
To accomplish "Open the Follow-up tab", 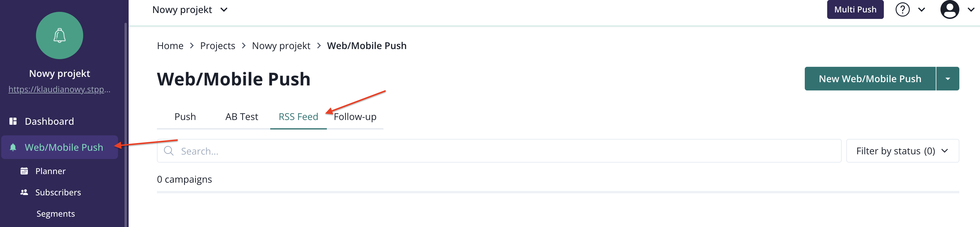I will tap(355, 116).
